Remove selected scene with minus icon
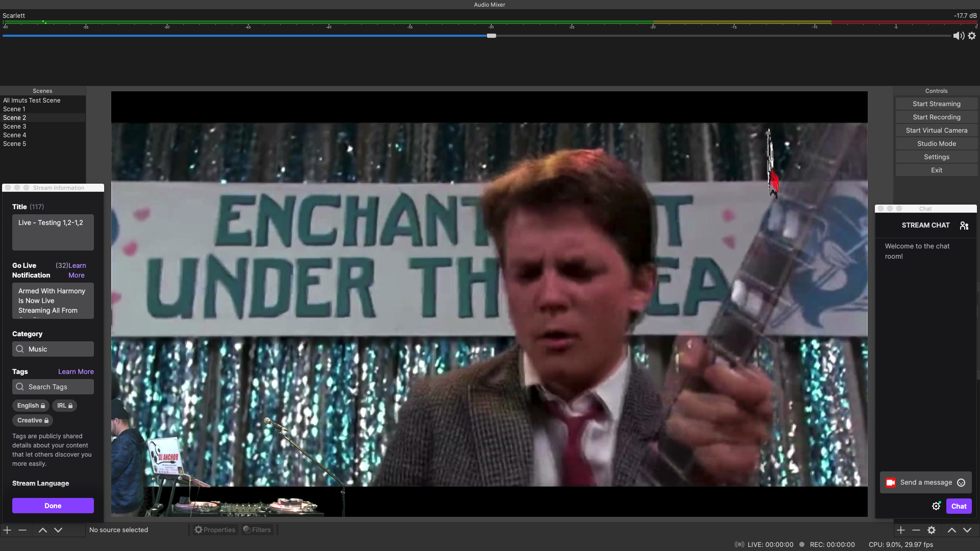 (22, 530)
